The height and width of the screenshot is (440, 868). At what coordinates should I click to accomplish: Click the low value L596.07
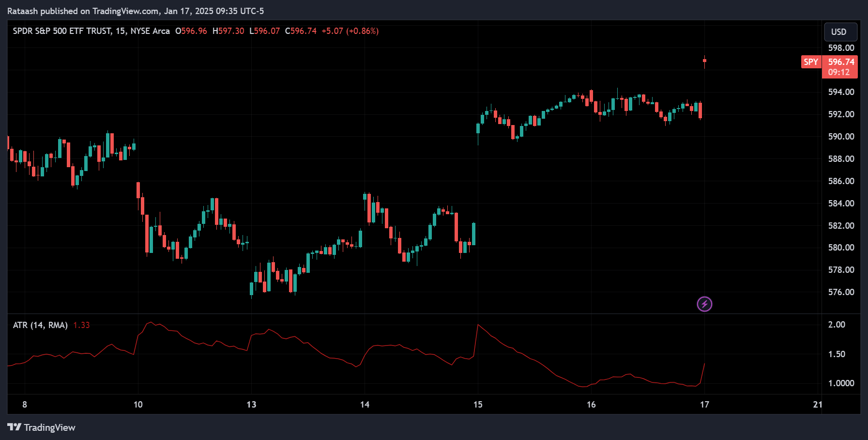coord(265,31)
